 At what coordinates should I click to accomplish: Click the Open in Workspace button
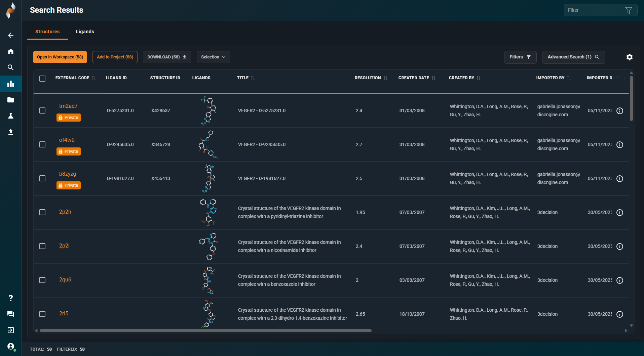click(60, 57)
